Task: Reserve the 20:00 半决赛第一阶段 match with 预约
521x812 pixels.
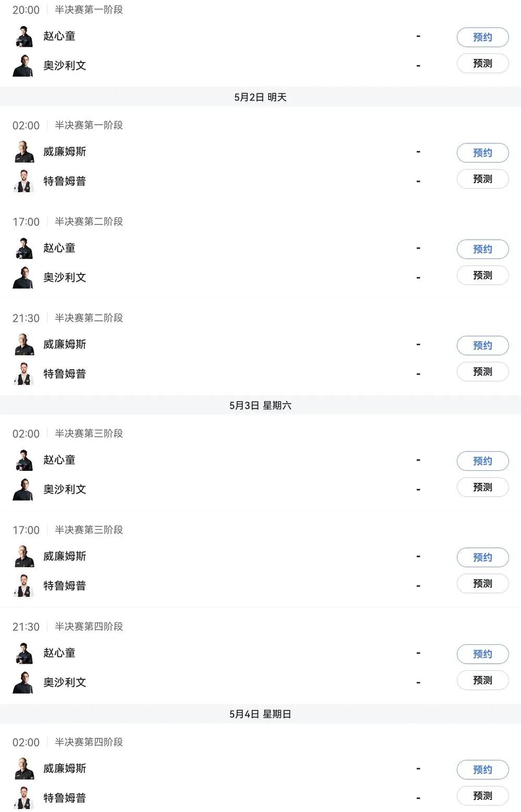Action: pos(482,38)
